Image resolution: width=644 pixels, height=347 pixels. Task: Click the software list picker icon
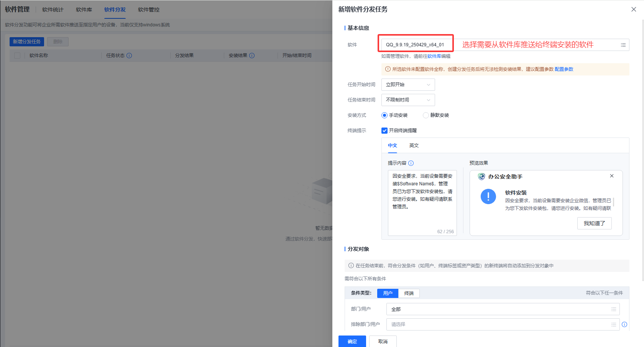pyautogui.click(x=623, y=45)
